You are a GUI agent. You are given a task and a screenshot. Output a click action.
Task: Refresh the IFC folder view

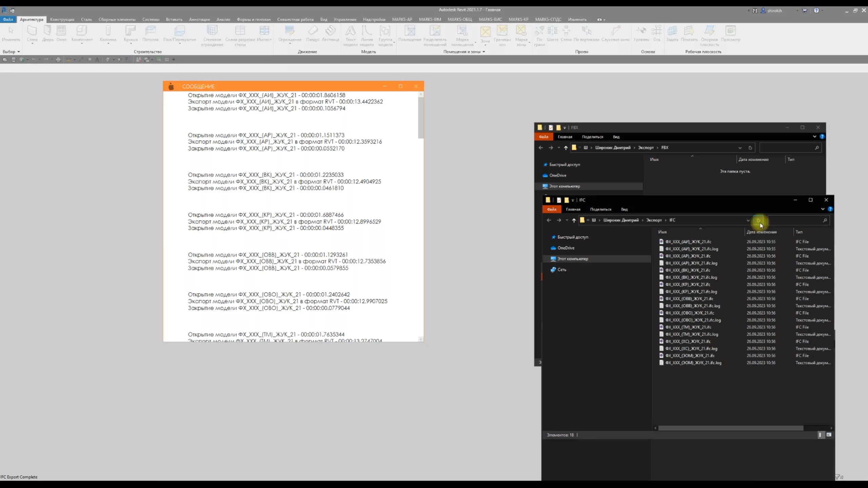click(758, 220)
